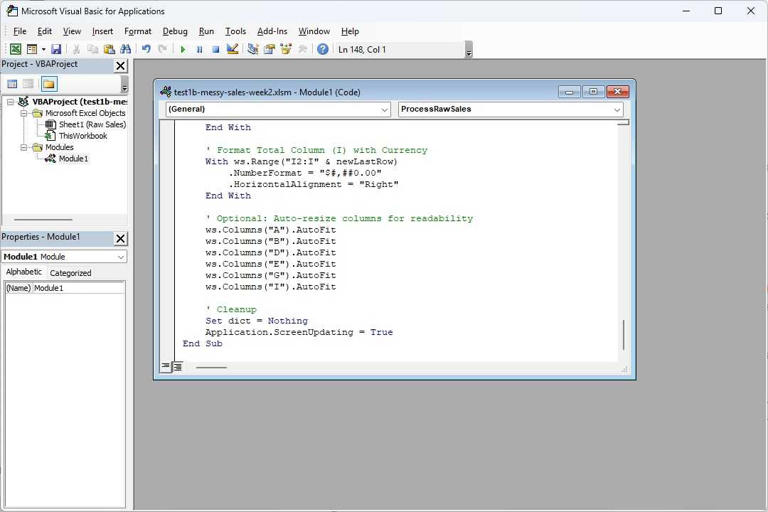The image size is (768, 512).
Task: Open the Tools menu
Action: point(235,31)
